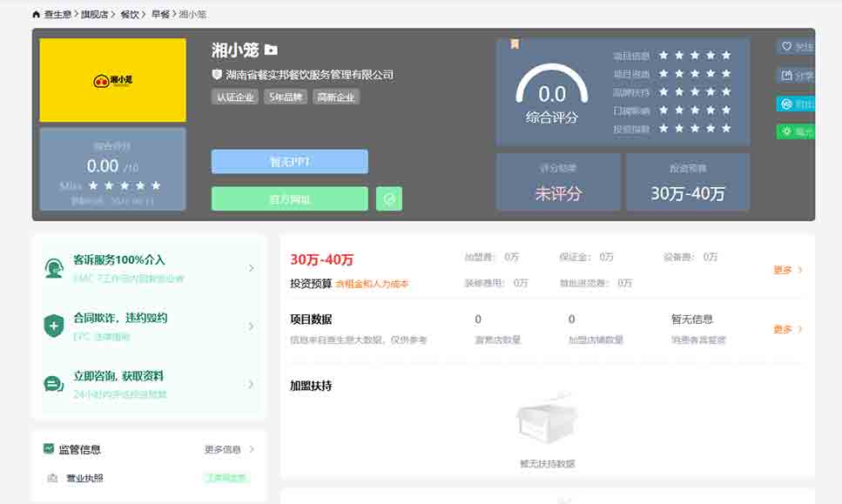The width and height of the screenshot is (842, 504).
Task: Expand 客诉服务100%介入 chevron arrow
Action: tap(252, 268)
